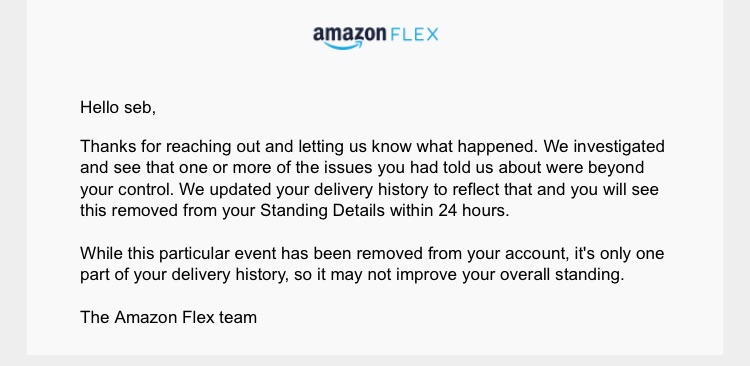Viewport: 750px width, 366px height.
Task: Click the words 'delivery history' in second paragraph
Action: tap(230, 275)
